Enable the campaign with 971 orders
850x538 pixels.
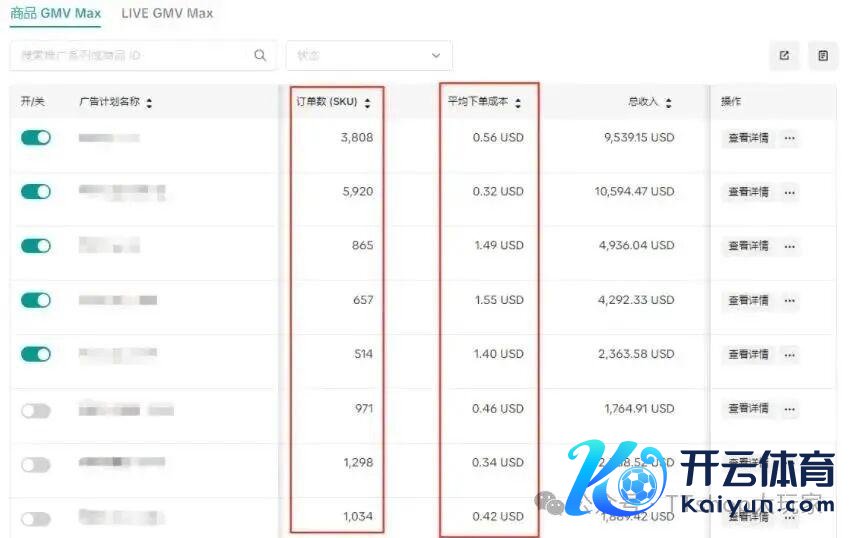[x=36, y=409]
